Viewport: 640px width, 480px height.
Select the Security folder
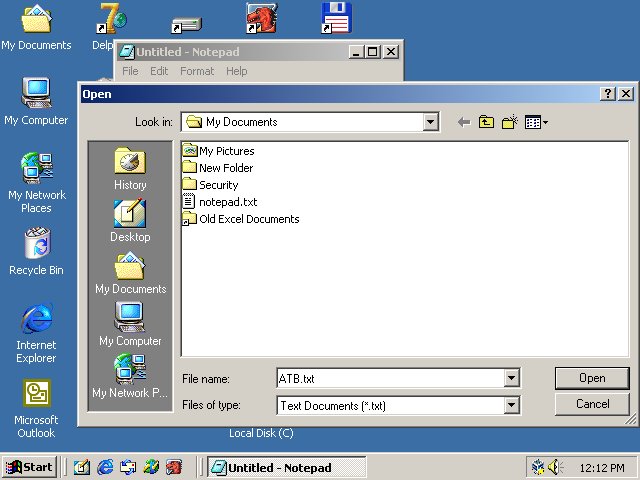[x=211, y=185]
